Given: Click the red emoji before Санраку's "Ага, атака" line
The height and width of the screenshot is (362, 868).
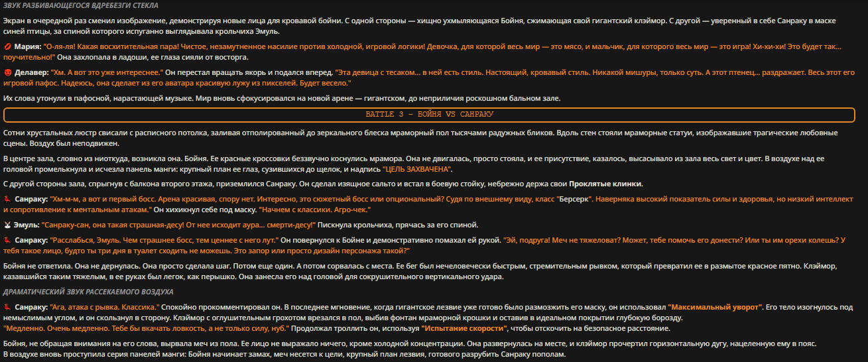Looking at the screenshot, I should coord(7,308).
